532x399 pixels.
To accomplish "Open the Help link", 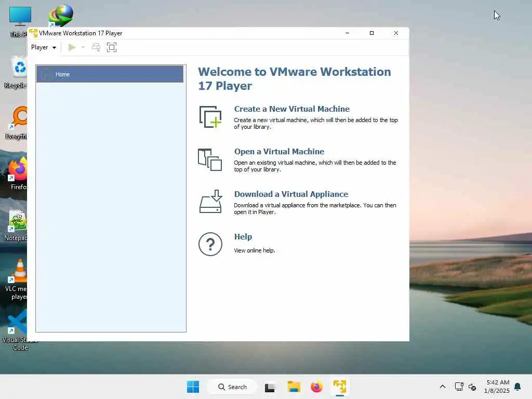I will click(x=243, y=236).
